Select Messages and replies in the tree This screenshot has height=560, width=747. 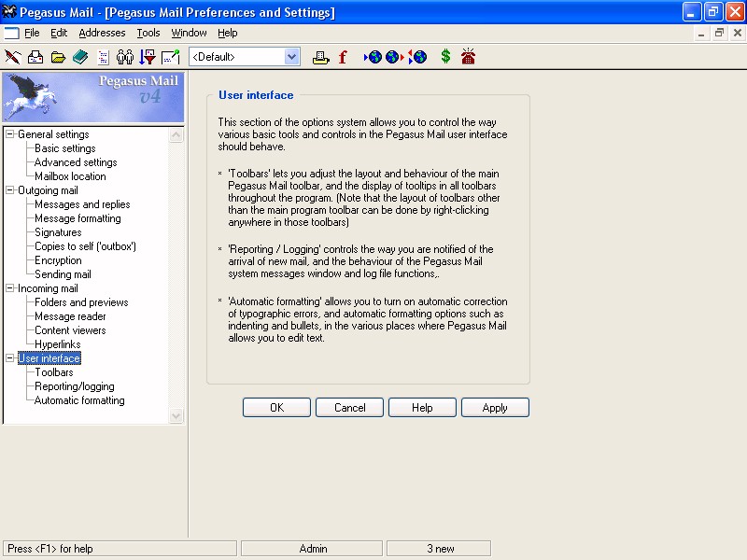point(82,204)
